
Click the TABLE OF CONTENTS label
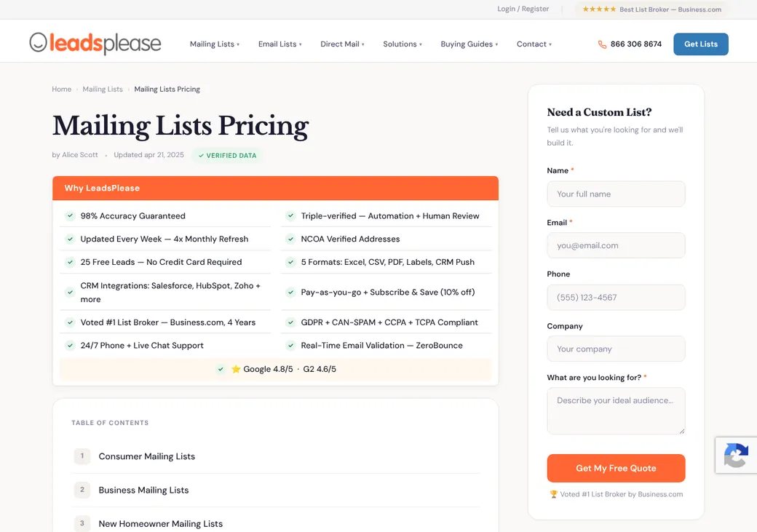[x=110, y=423]
